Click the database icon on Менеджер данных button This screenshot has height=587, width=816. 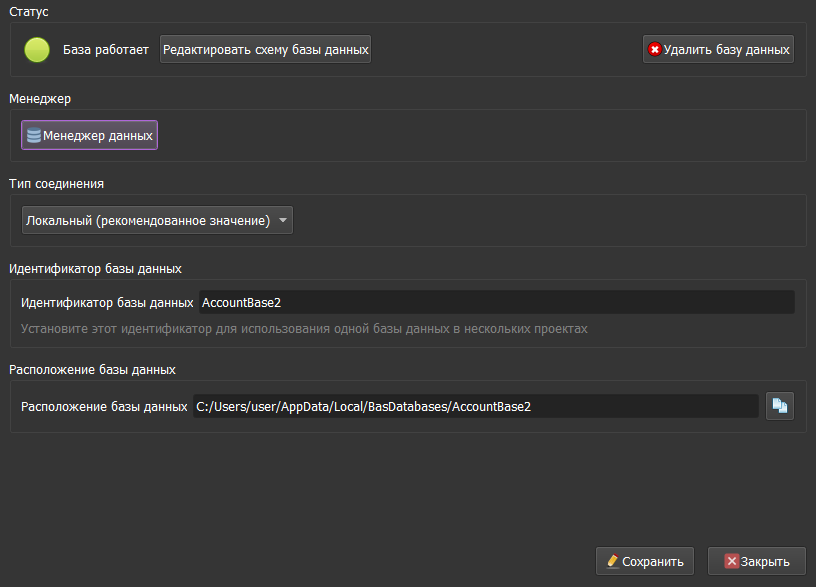[34, 134]
